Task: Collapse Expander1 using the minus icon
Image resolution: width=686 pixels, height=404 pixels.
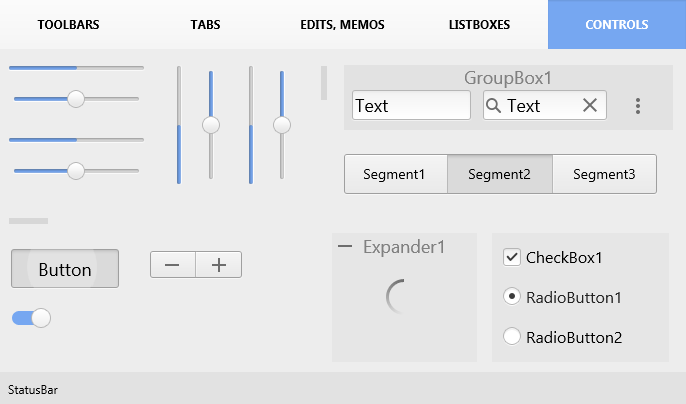Action: [x=345, y=246]
